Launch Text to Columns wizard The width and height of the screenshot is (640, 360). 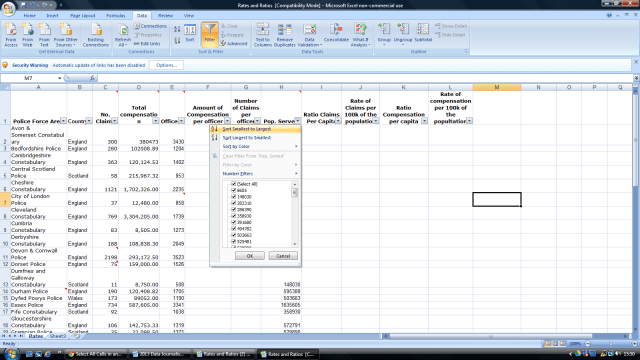(x=263, y=35)
